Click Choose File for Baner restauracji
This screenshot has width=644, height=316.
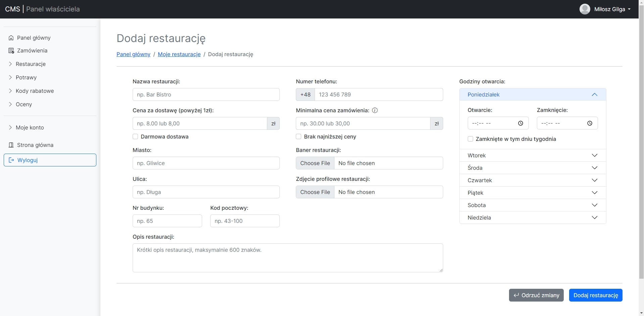coord(315,163)
